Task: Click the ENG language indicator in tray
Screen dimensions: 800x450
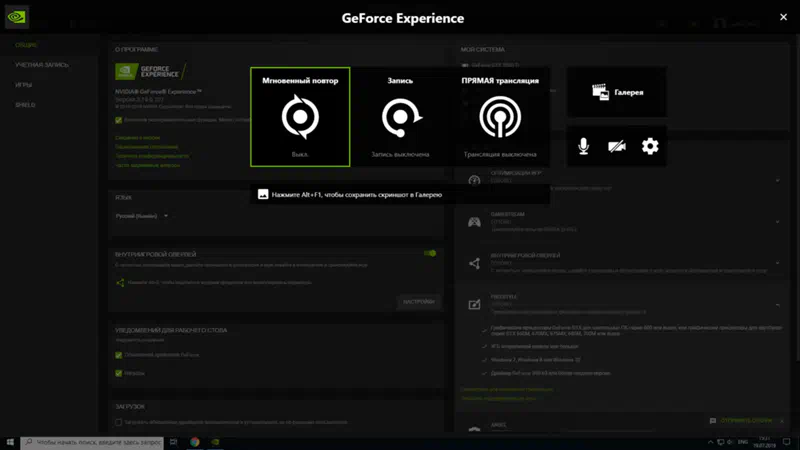Action: click(743, 442)
